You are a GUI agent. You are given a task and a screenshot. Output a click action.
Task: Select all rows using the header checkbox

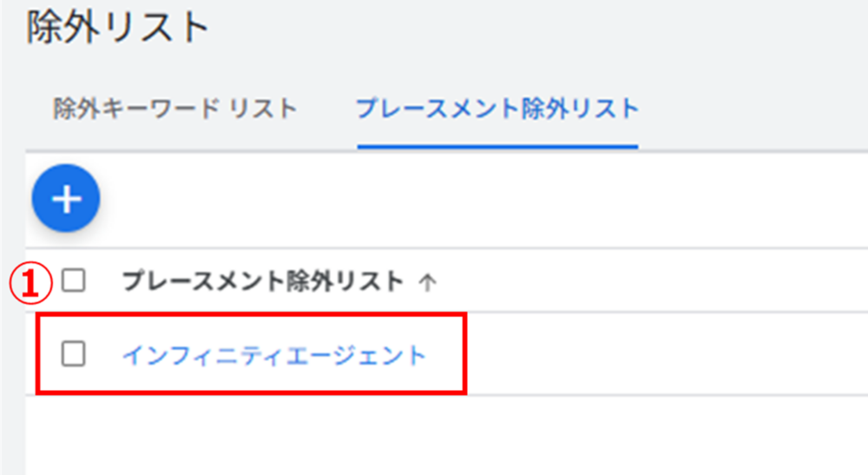pyautogui.click(x=74, y=280)
